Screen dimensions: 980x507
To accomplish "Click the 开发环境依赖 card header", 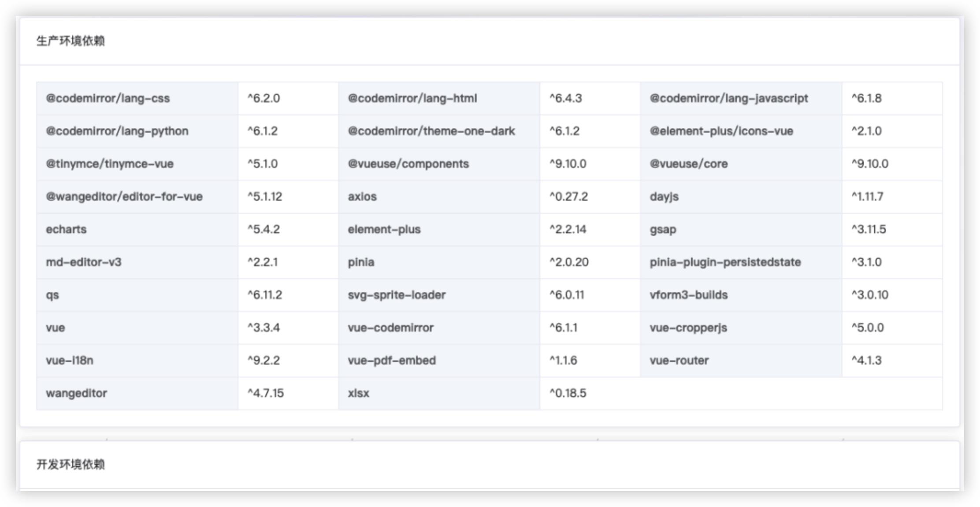I will tap(490, 465).
